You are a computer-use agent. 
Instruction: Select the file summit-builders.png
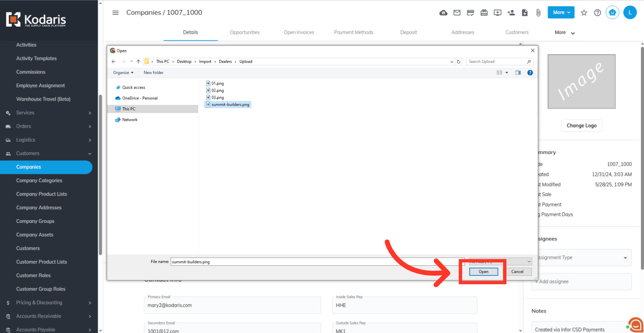point(228,105)
